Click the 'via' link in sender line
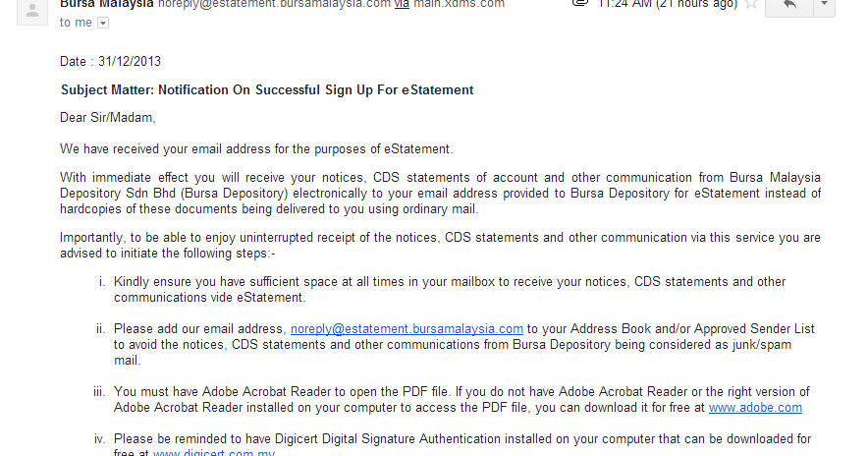This screenshot has width=868, height=456. coord(402,5)
